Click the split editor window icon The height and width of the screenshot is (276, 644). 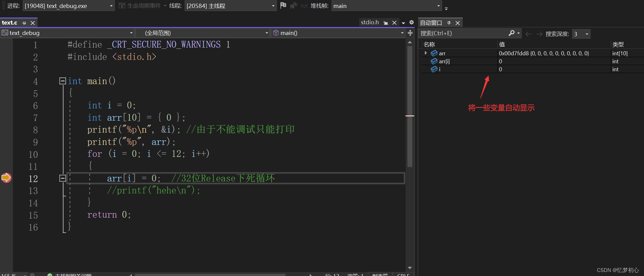[x=410, y=33]
